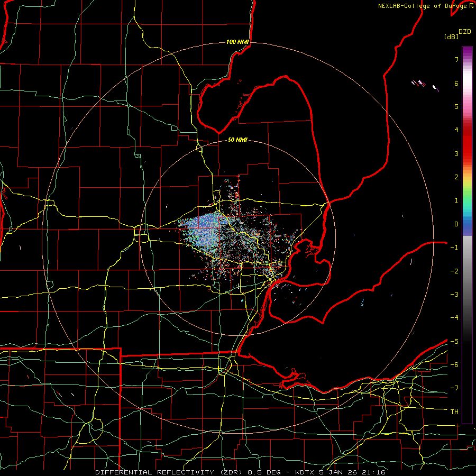Click the -2 dB tick label on colorbar
The image size is (476, 476).
pyautogui.click(x=454, y=271)
